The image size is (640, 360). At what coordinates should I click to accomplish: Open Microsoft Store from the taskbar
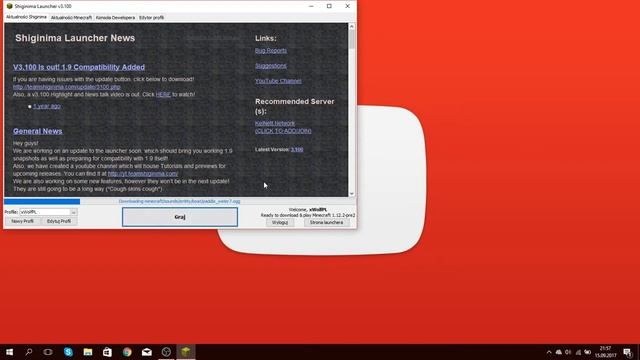107,352
